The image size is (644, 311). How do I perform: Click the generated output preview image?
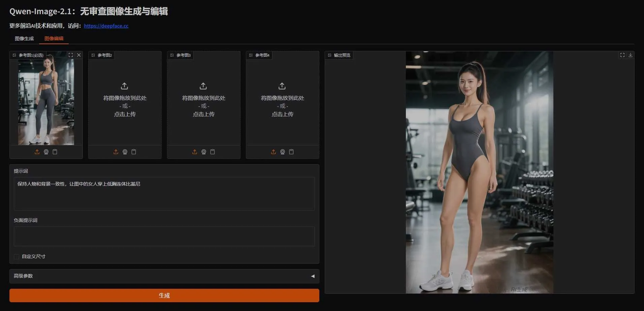tap(479, 172)
